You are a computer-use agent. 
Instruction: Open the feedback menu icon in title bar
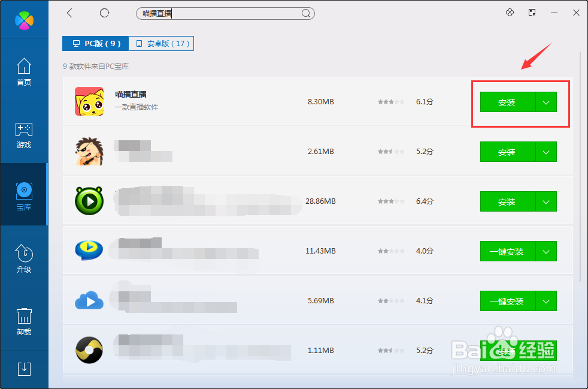coord(532,13)
